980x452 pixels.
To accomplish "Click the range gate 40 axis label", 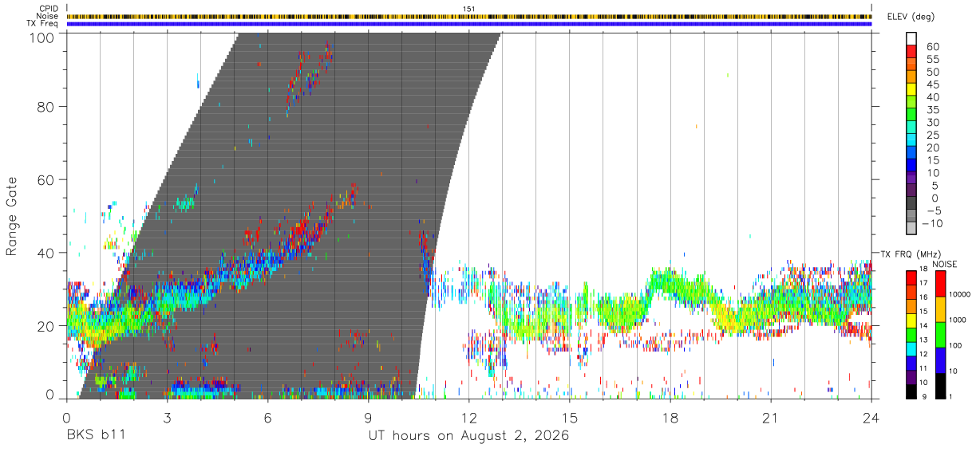I will (45, 253).
